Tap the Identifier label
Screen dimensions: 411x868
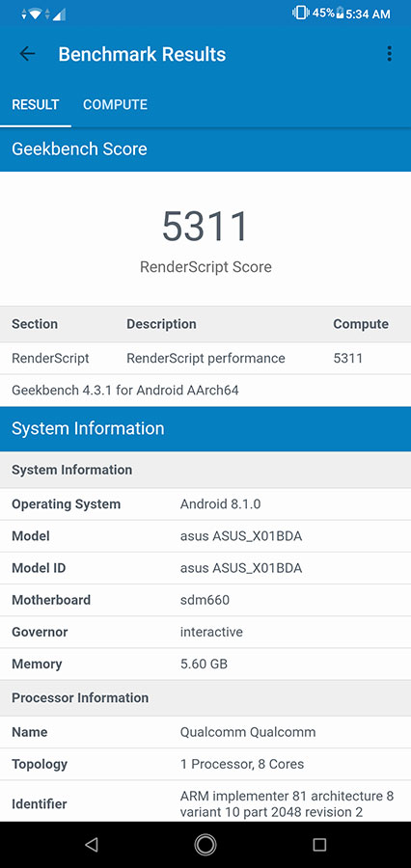coord(39,803)
